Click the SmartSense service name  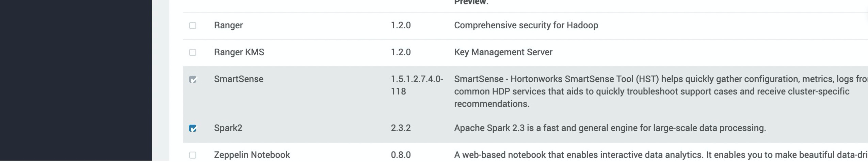tap(238, 79)
